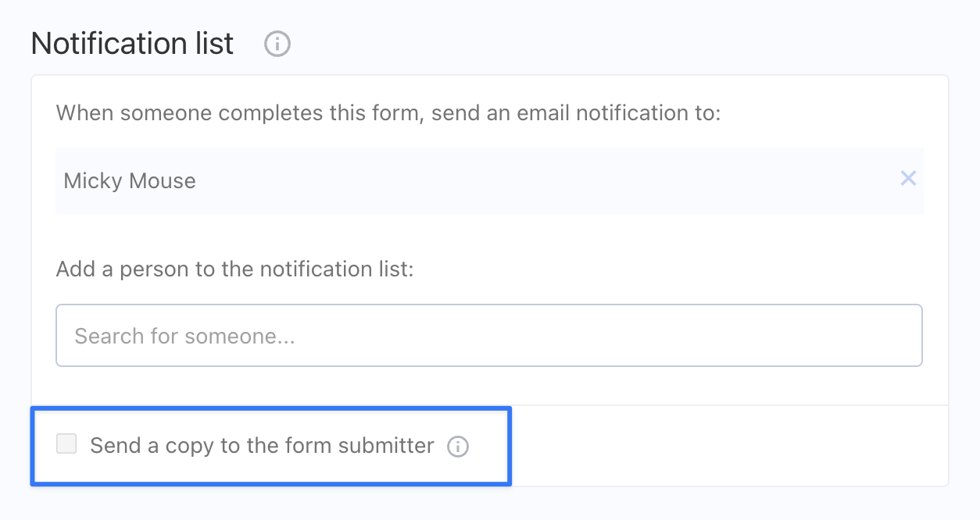This screenshot has width=980, height=520.
Task: Show help for sending submitter a copy
Action: (x=458, y=447)
